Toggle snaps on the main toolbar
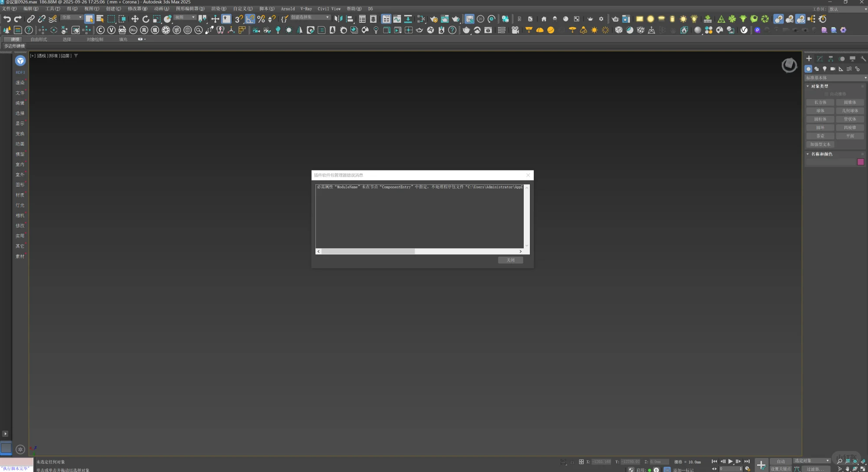This screenshot has height=472, width=868. [x=238, y=19]
